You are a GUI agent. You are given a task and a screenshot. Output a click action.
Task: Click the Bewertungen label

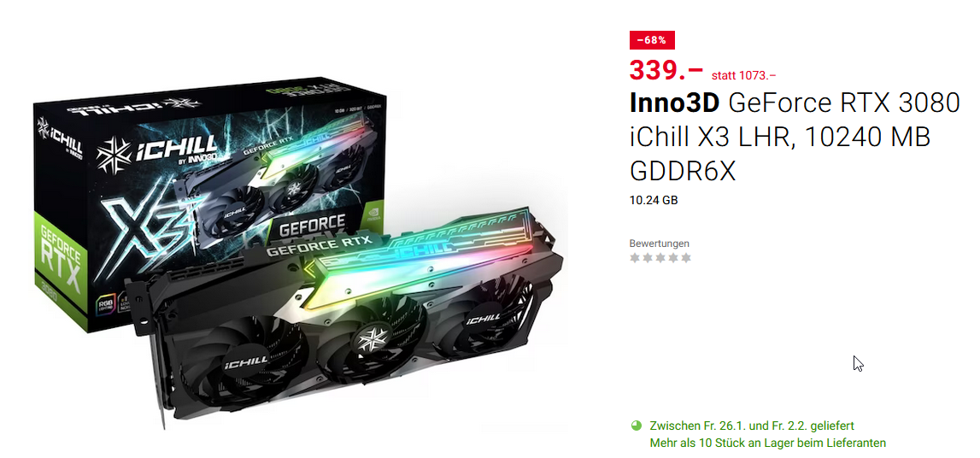[660, 244]
